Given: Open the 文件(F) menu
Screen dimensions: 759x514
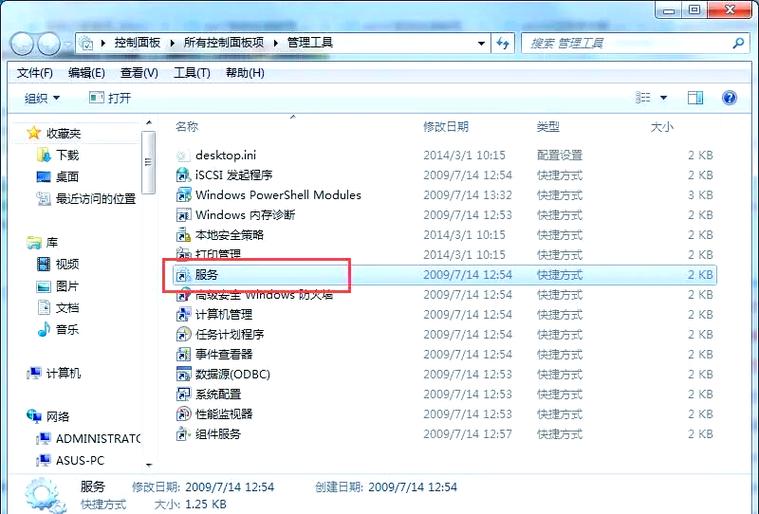Looking at the screenshot, I should click(34, 73).
